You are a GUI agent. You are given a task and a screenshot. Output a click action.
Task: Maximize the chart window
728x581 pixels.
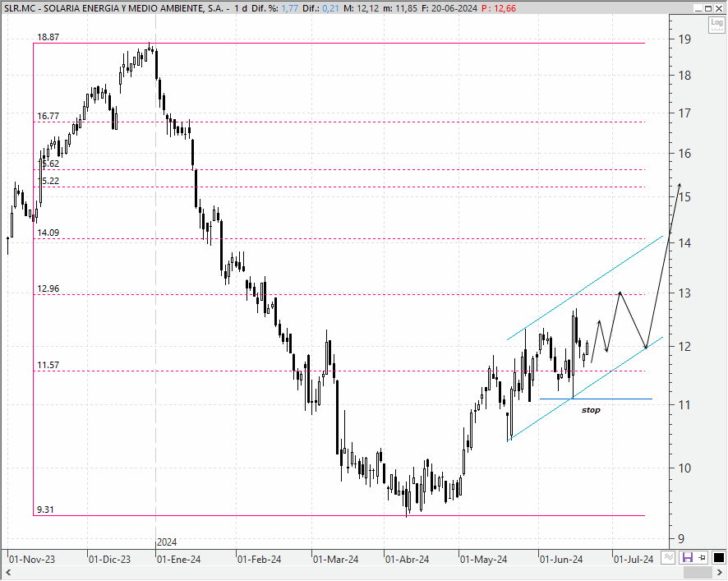point(708,8)
